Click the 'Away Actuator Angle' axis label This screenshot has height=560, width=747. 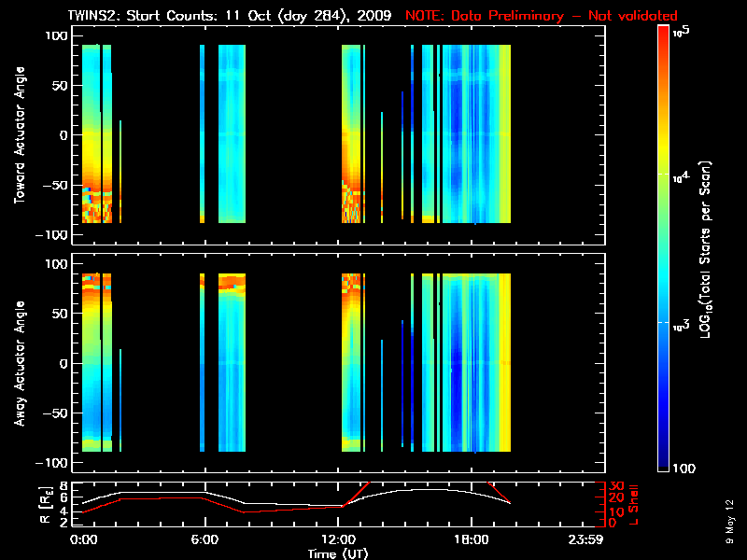[19, 364]
